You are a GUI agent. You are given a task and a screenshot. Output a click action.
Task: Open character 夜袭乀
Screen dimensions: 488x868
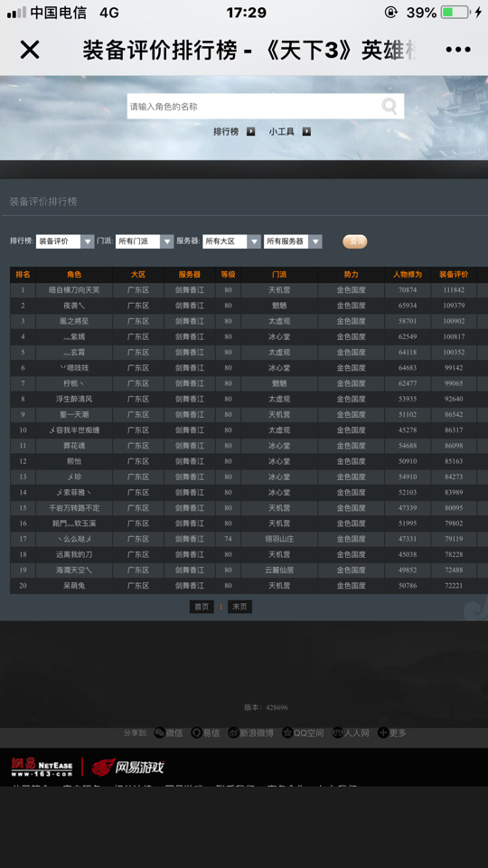74,306
